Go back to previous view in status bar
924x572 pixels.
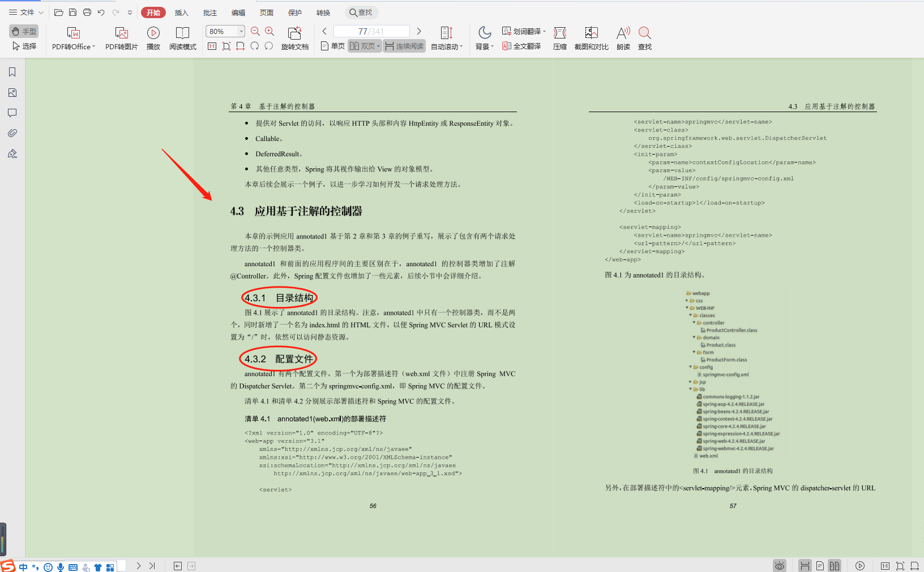178,566
